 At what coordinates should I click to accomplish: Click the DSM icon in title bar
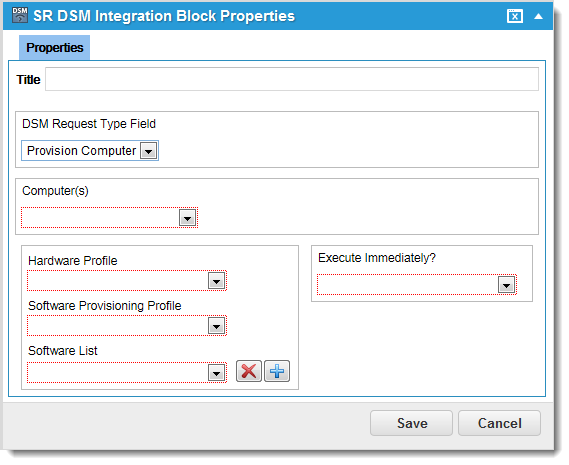pos(20,15)
